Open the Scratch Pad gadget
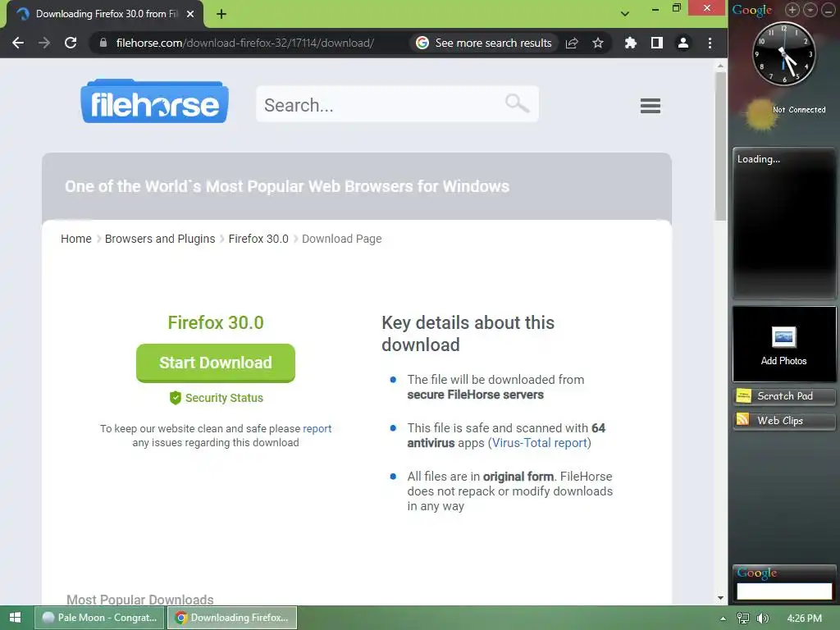The height and width of the screenshot is (630, 840). click(783, 396)
